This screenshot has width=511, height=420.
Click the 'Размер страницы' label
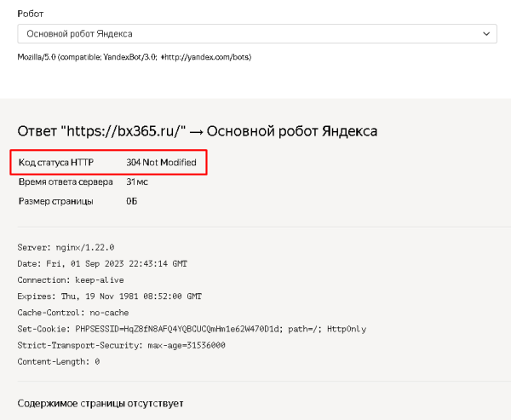tap(55, 201)
